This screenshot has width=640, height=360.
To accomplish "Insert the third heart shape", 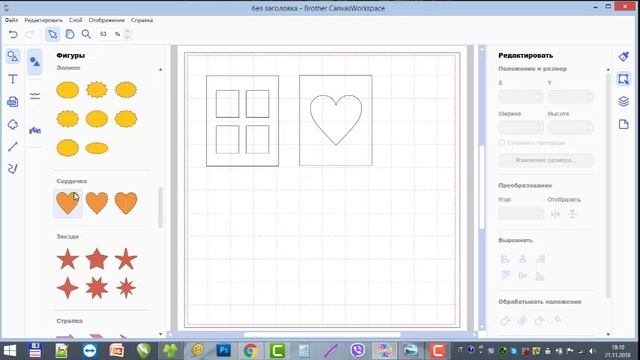I will point(126,203).
